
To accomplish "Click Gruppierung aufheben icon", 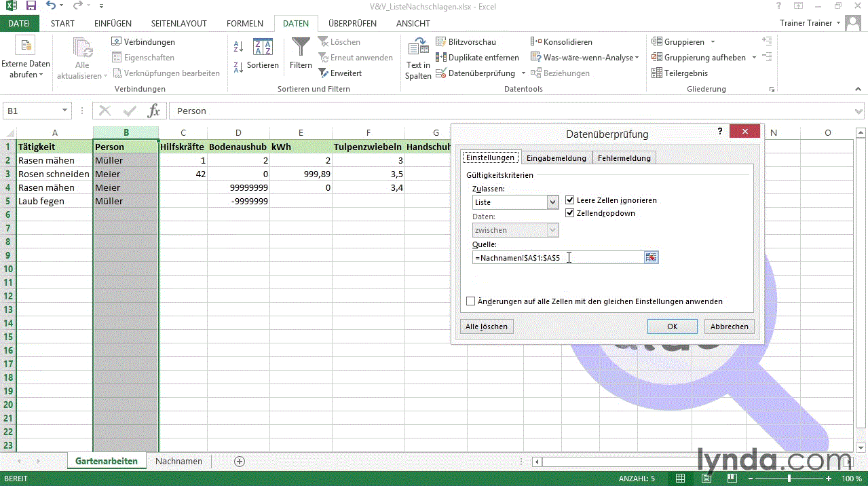I will click(657, 58).
